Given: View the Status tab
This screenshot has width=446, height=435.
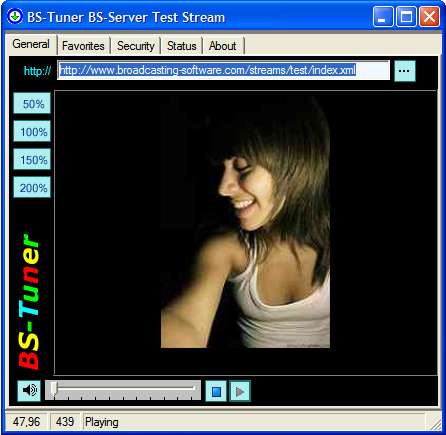Looking at the screenshot, I should [x=182, y=46].
